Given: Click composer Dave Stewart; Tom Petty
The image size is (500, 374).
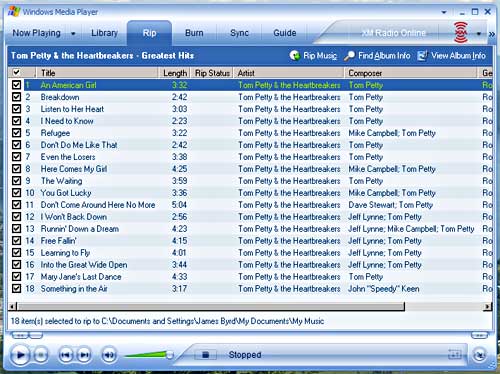Looking at the screenshot, I should 391,205.
